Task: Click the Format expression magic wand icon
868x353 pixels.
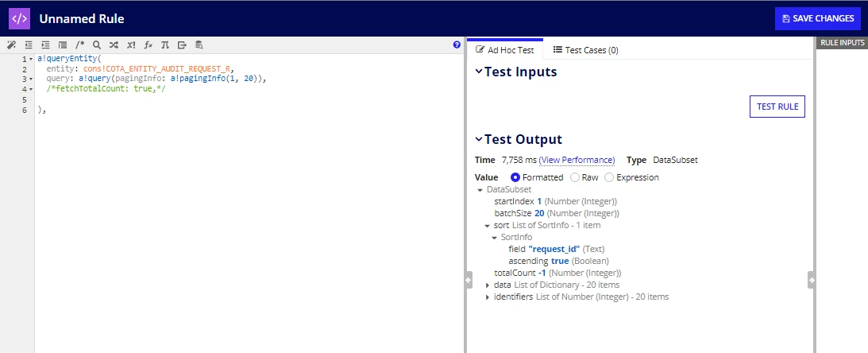Action: 11,45
